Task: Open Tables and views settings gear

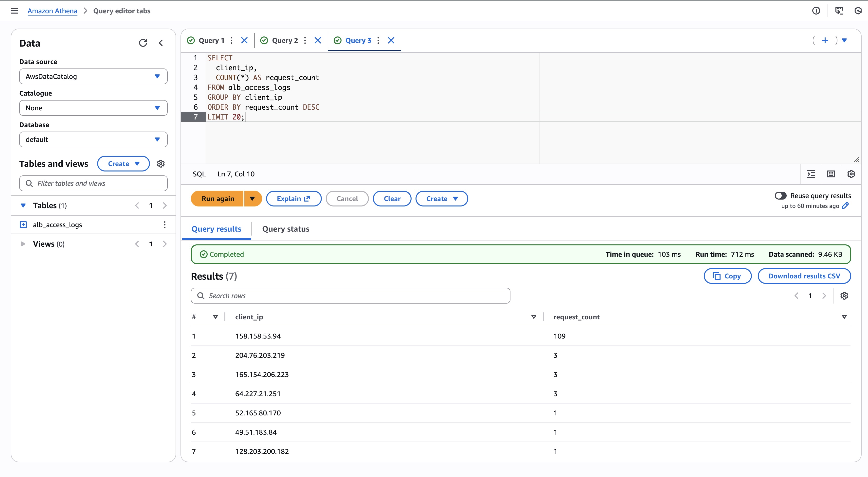Action: [161, 164]
